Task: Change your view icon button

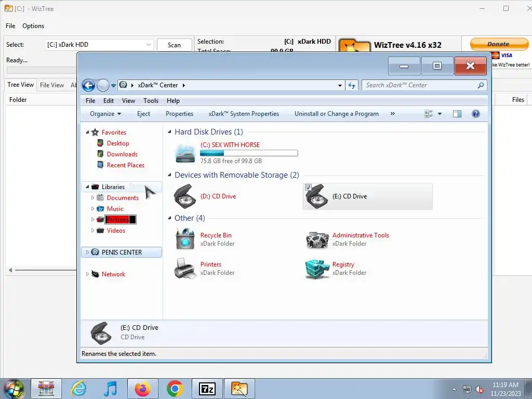Action: coord(429,114)
